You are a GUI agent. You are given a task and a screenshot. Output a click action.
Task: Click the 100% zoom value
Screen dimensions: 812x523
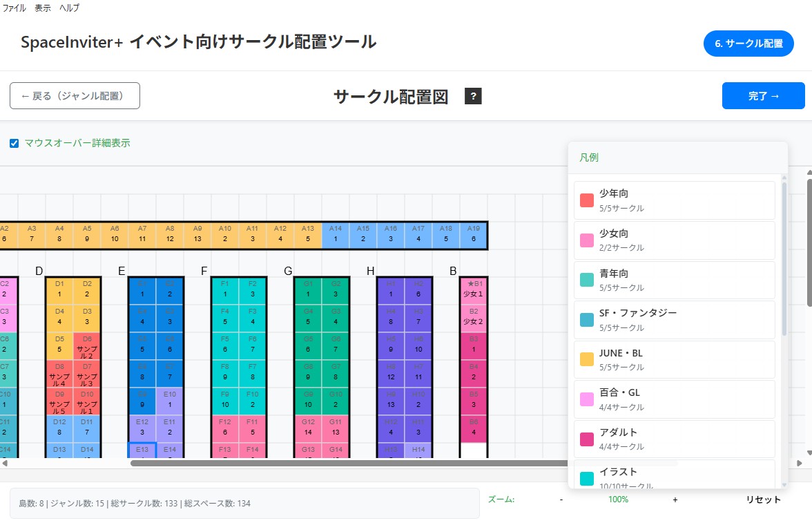(x=617, y=500)
